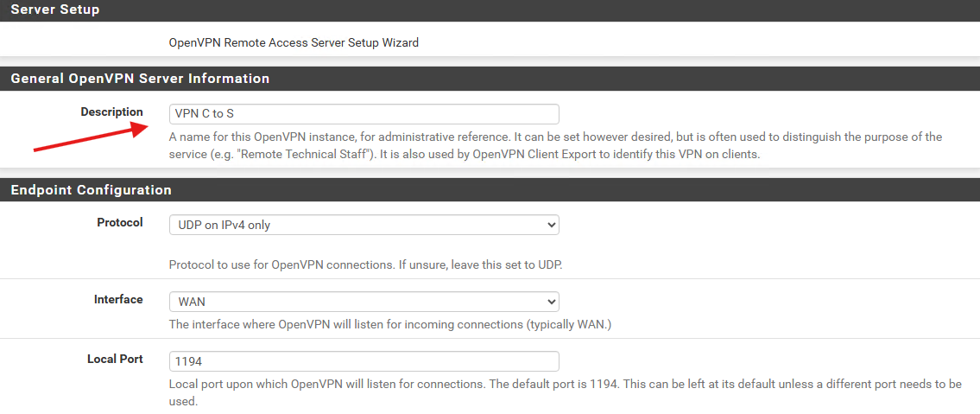Focus the Description field containing "VPN C to S"
Screen dimensions: 980x414
(364, 114)
